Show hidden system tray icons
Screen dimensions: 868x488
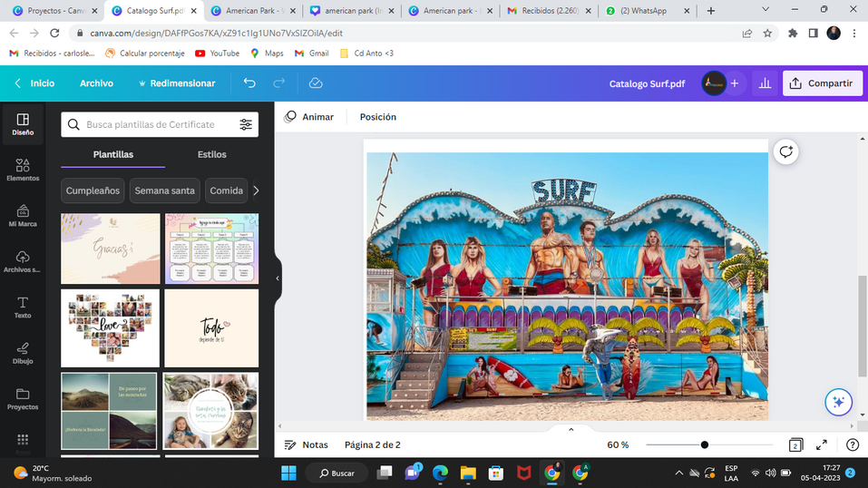point(678,473)
